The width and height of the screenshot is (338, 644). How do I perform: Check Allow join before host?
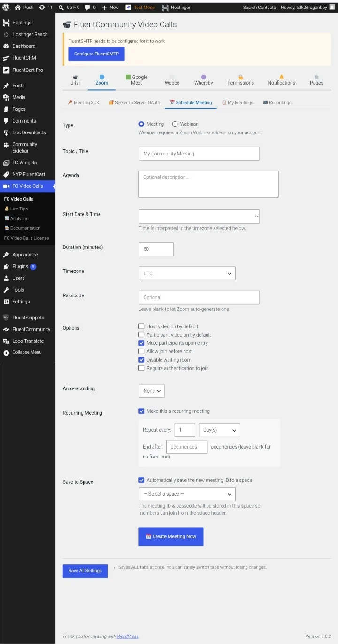[141, 351]
